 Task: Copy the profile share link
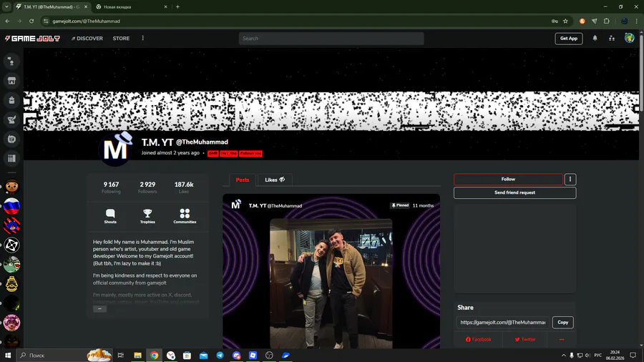562,322
